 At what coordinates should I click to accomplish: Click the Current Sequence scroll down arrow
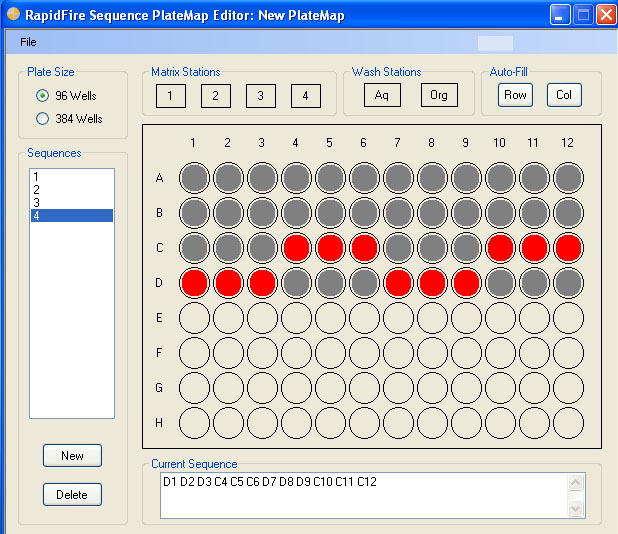(575, 508)
